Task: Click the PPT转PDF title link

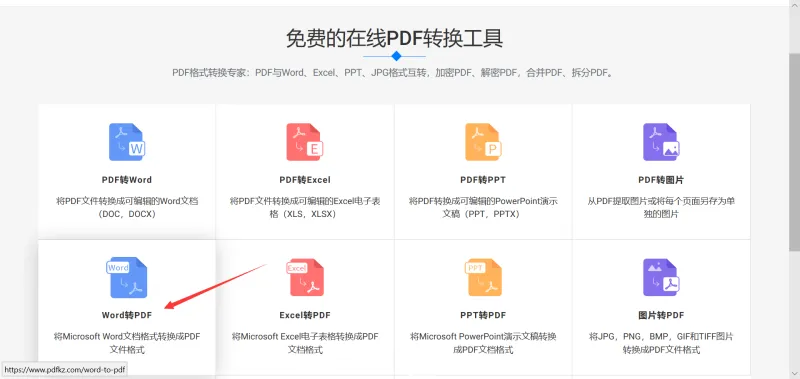Action: 483,315
